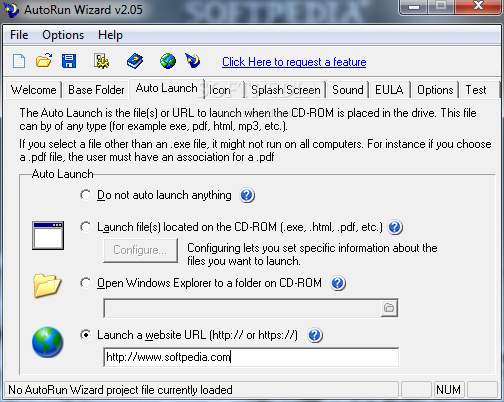Click the help icon next to Do not auto launch
504x402 pixels.
(247, 195)
